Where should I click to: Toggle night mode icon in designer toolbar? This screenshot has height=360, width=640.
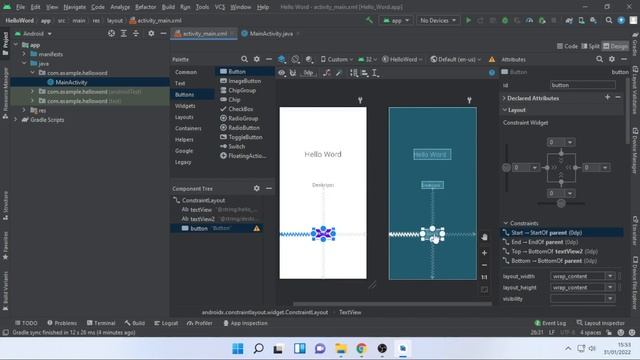(309, 59)
